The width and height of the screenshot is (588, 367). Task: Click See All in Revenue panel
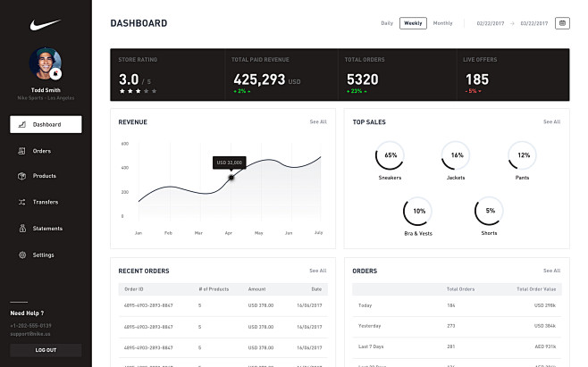(x=317, y=121)
